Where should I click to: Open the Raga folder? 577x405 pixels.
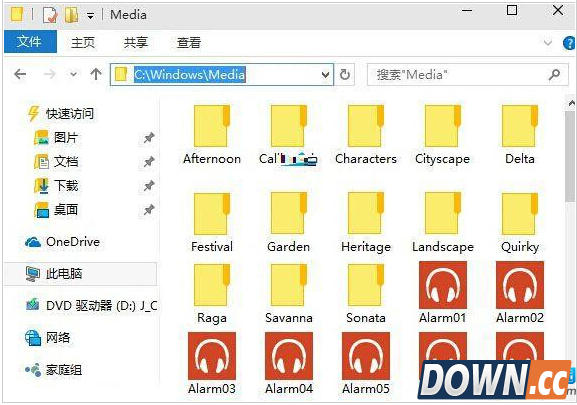tap(212, 294)
